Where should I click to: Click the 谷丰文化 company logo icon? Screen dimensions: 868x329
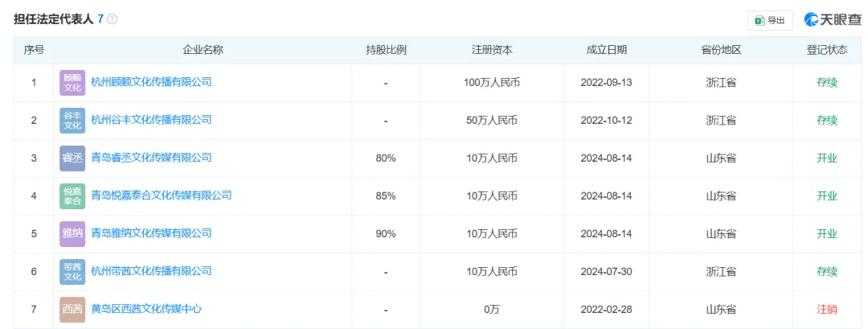pyautogui.click(x=72, y=121)
